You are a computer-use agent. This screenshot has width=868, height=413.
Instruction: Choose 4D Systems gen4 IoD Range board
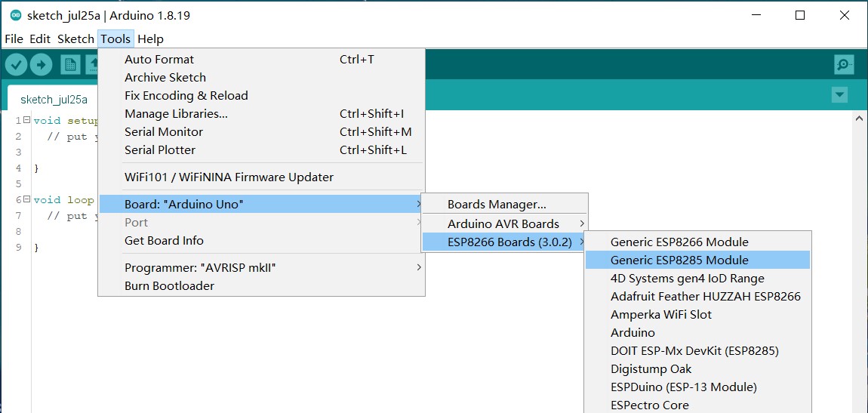(697, 278)
